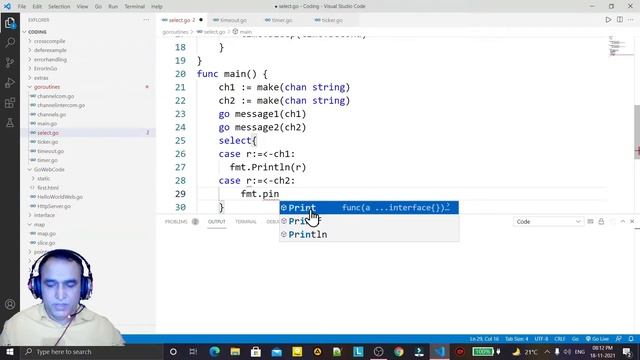This screenshot has height=360, width=640.
Task: Choose the Print autocomplete suggestion
Action: pyautogui.click(x=369, y=207)
